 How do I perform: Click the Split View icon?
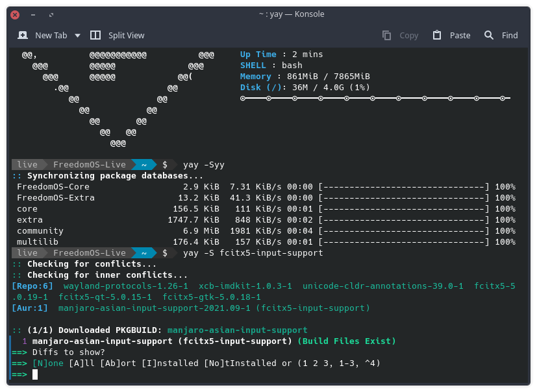95,35
